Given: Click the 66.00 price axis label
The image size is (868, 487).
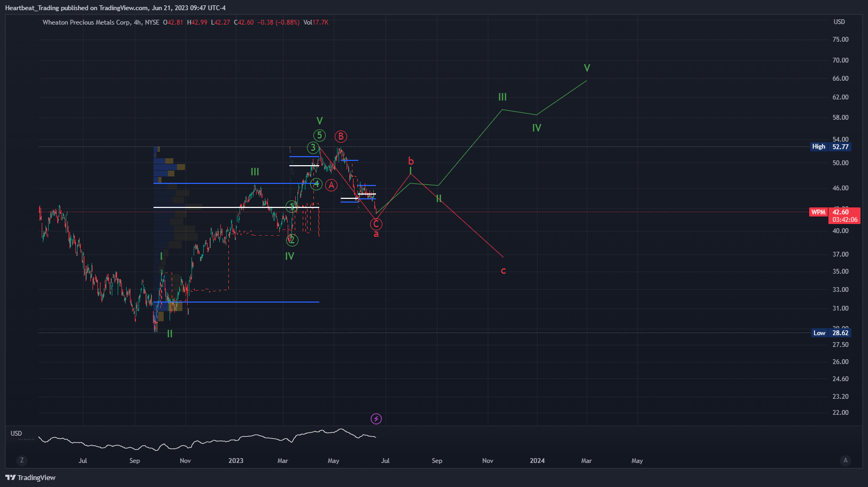Looking at the screenshot, I should pos(840,79).
